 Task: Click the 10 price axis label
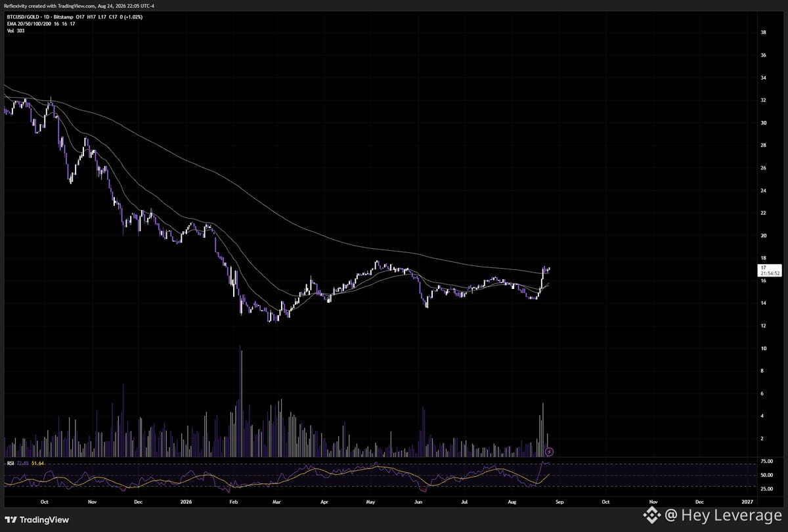763,348
